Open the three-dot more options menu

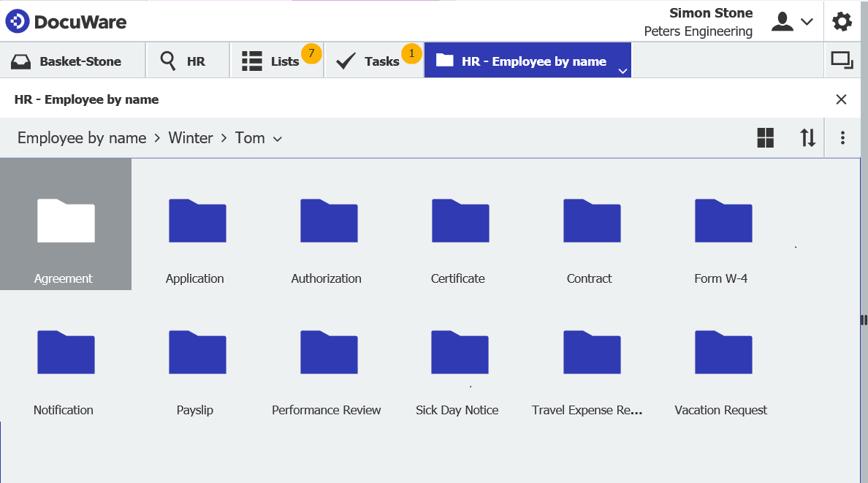coord(842,137)
